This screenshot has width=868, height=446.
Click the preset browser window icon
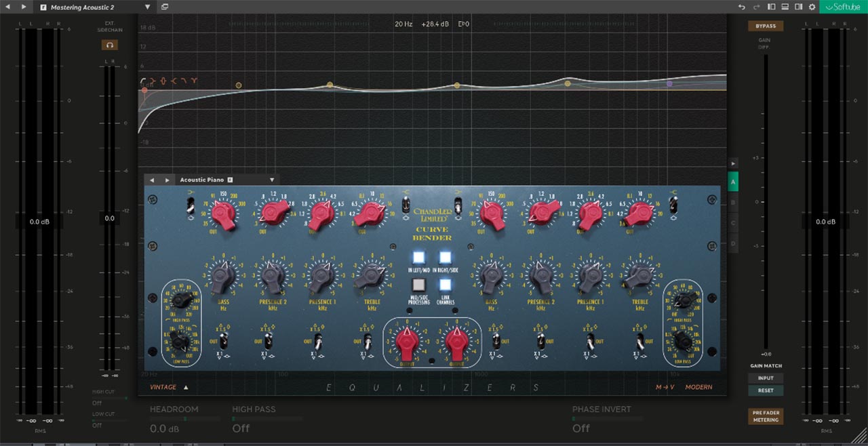click(165, 7)
